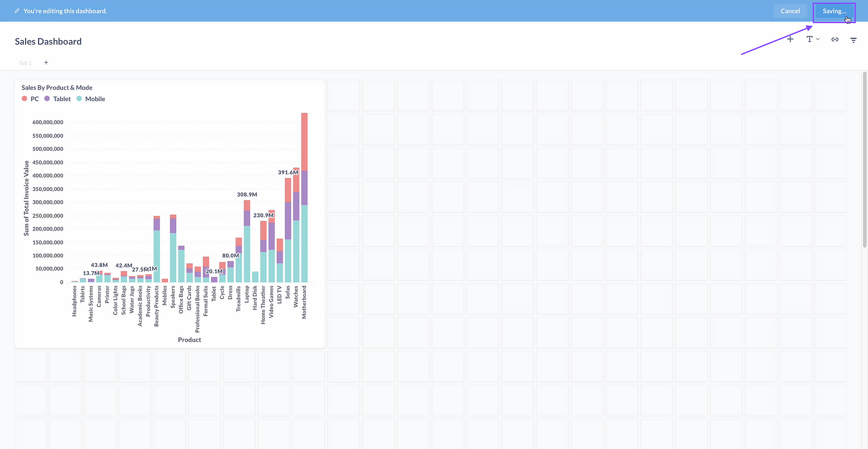Select the teal Mobile segment of Beauty Products bar
The image size is (868, 449).
[157, 255]
